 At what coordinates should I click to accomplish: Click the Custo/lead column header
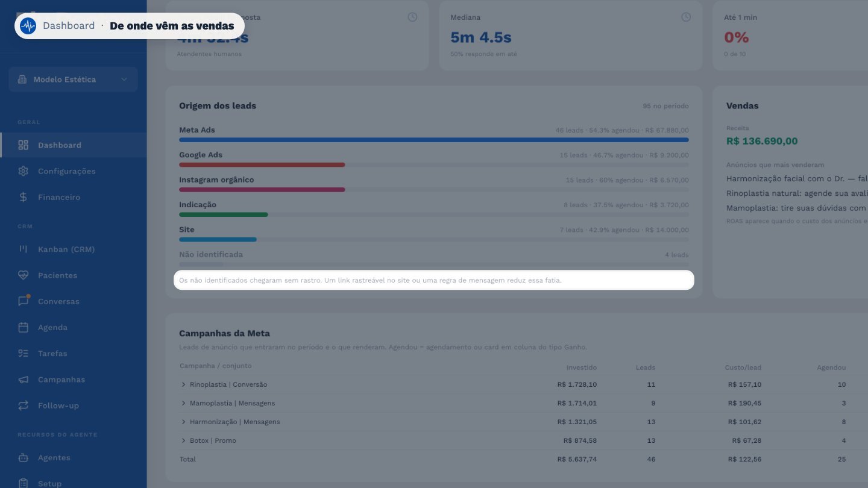tap(743, 368)
